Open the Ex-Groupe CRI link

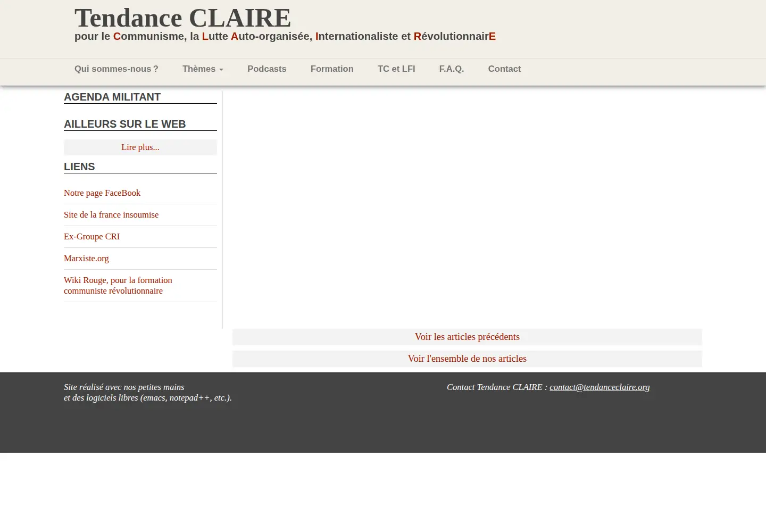(91, 237)
